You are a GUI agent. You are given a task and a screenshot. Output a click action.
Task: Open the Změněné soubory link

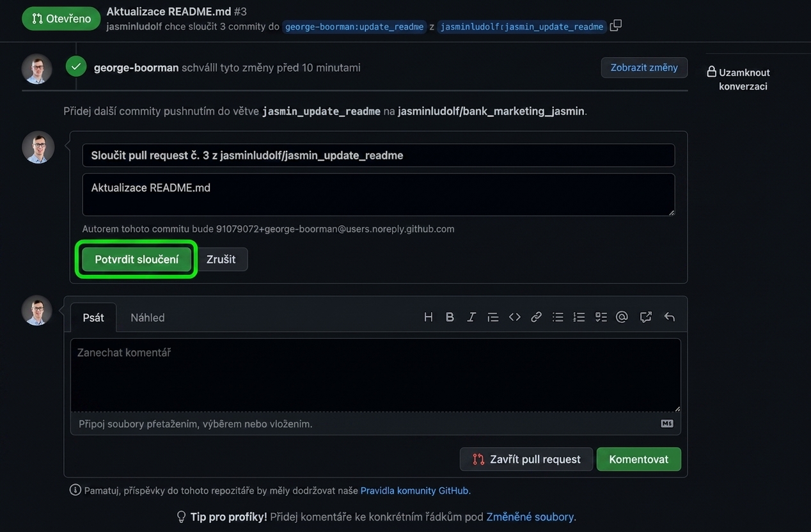click(x=531, y=517)
